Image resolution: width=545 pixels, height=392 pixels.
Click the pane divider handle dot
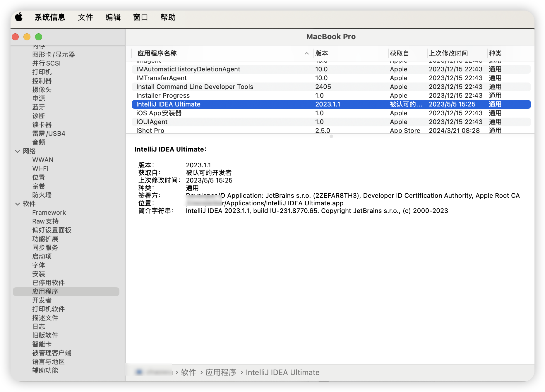[331, 136]
